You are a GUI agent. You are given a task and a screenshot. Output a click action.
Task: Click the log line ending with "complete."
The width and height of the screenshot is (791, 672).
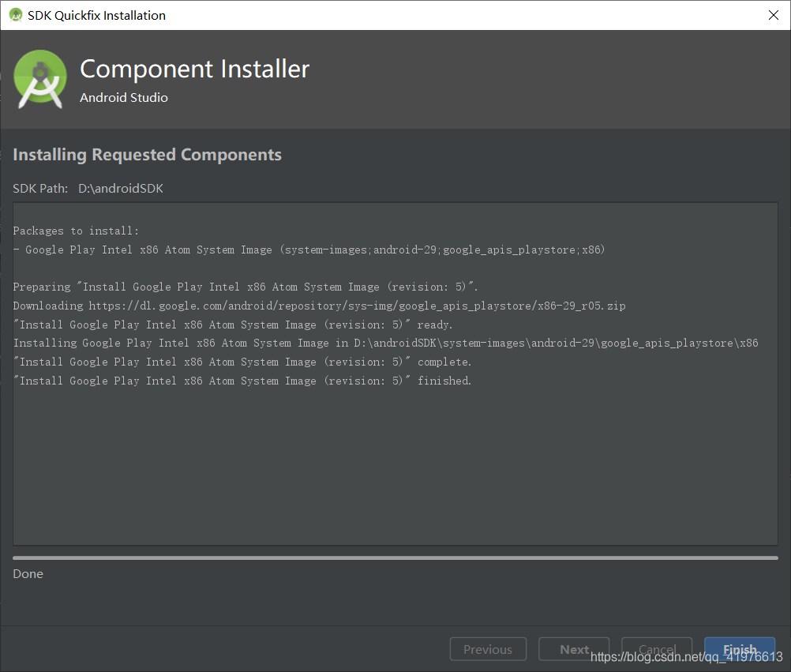[x=242, y=362]
